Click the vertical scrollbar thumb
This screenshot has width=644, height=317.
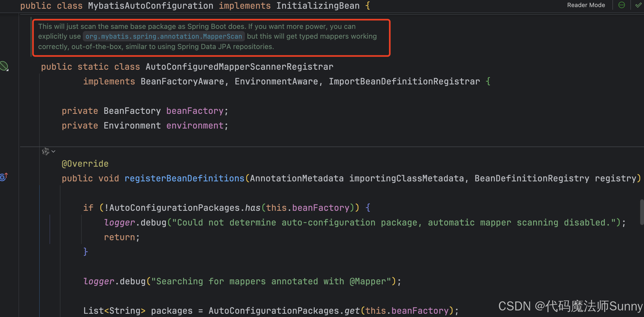[642, 212]
